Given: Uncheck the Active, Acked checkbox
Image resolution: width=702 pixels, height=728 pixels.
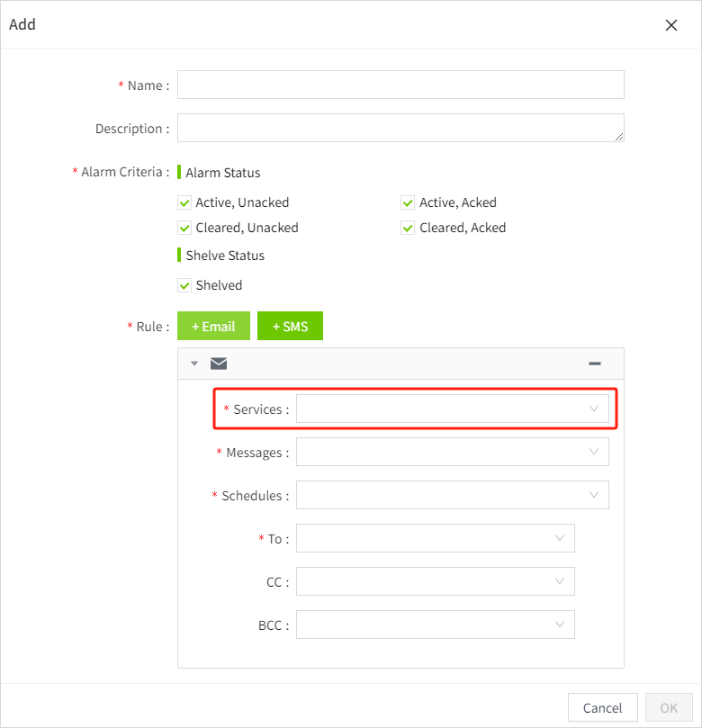Looking at the screenshot, I should 408,202.
